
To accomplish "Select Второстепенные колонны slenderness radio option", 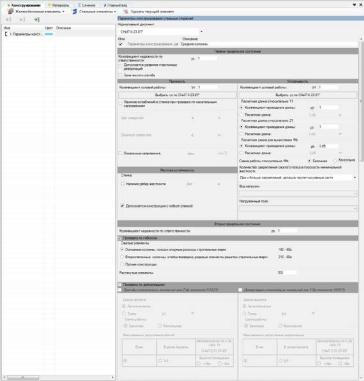I will [x=122, y=257].
